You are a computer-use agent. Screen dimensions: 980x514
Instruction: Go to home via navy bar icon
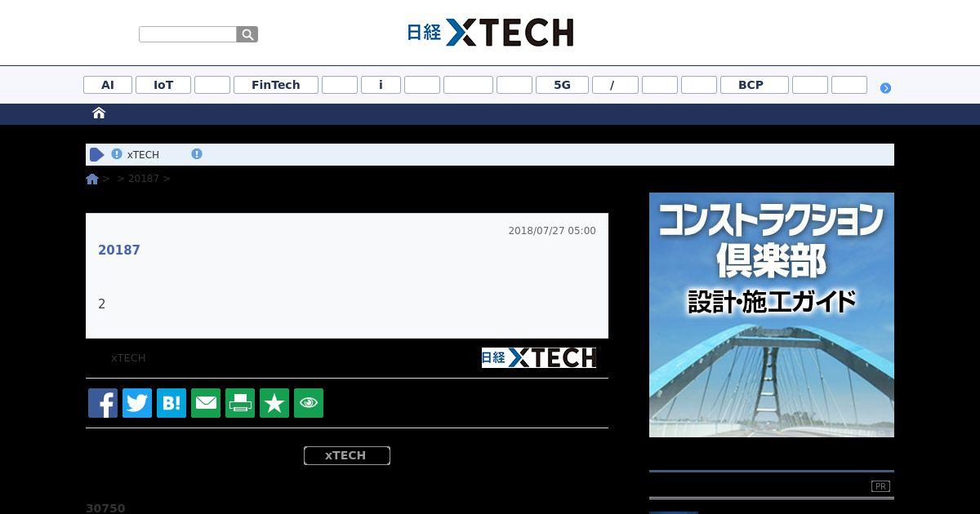point(99,113)
